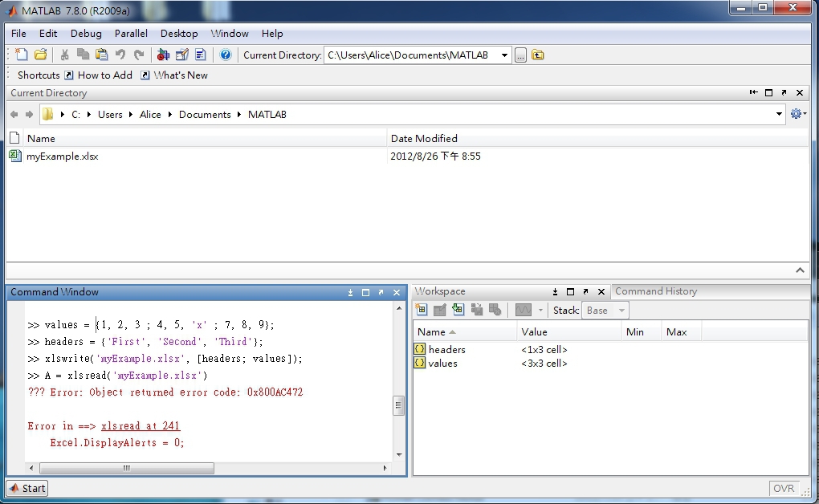819x504 pixels.
Task: Create new variable in Workspace toolbar
Action: pyautogui.click(x=422, y=310)
